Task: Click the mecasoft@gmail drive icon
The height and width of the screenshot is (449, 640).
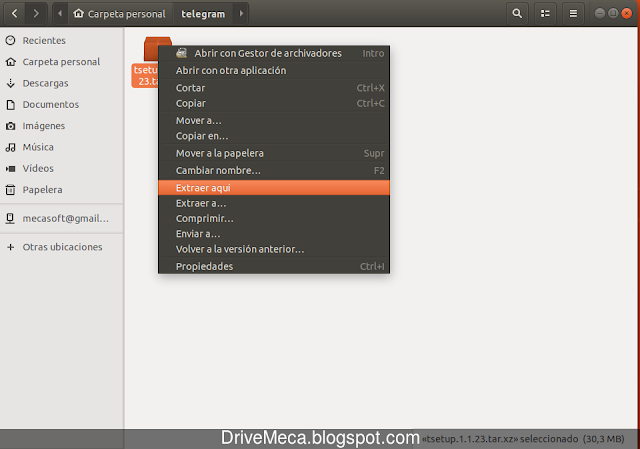Action: click(11, 218)
